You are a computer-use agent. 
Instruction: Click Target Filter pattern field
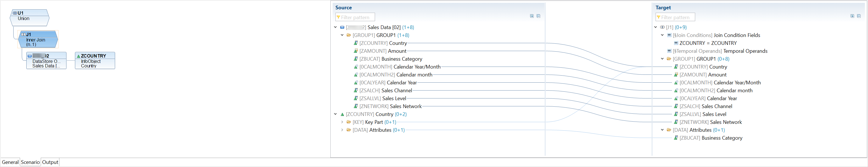675,17
